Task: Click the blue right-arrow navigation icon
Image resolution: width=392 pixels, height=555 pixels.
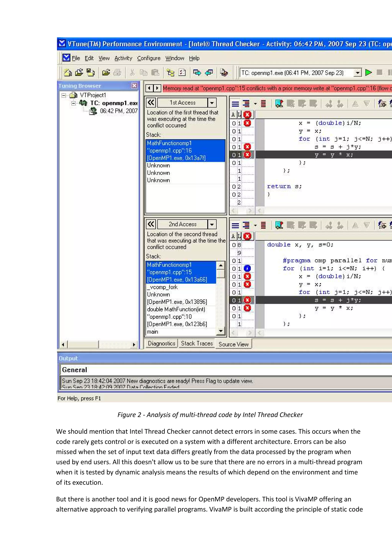Action: coord(197,72)
